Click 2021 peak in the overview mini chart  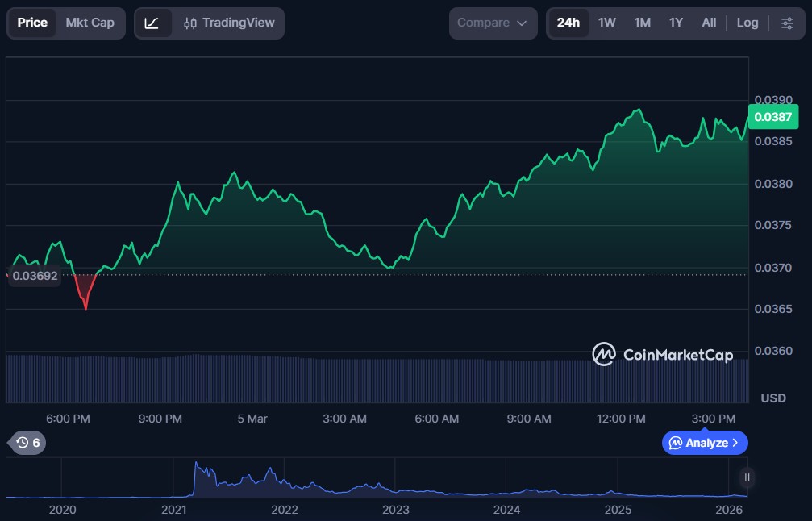(x=196, y=466)
